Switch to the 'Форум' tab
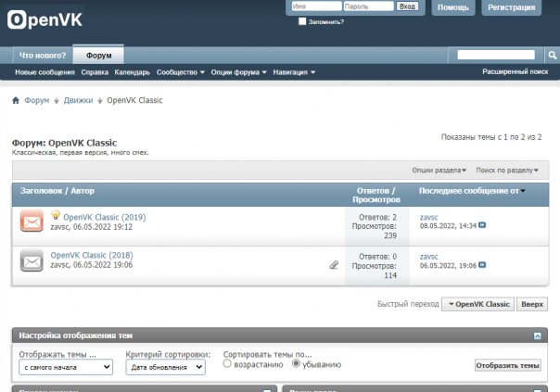The width and height of the screenshot is (560, 392). (98, 55)
